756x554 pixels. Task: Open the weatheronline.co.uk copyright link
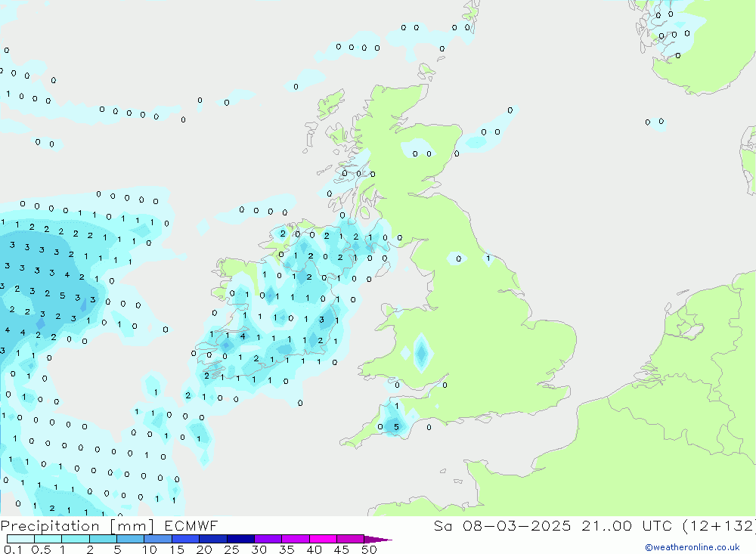point(692,547)
